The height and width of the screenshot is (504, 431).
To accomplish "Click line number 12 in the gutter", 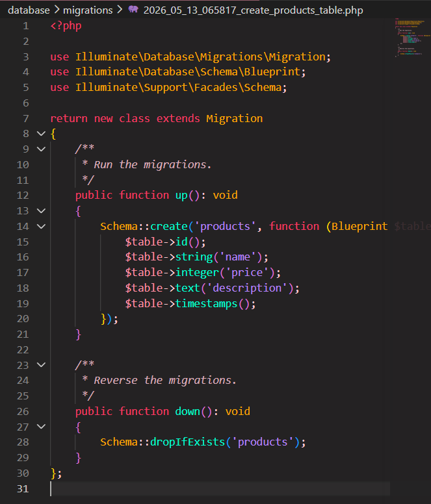I will coord(23,195).
